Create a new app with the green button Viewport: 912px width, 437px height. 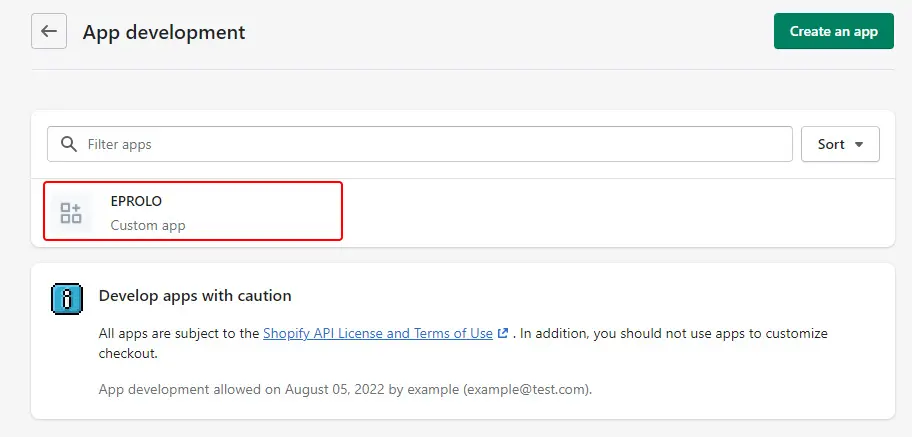pos(833,31)
